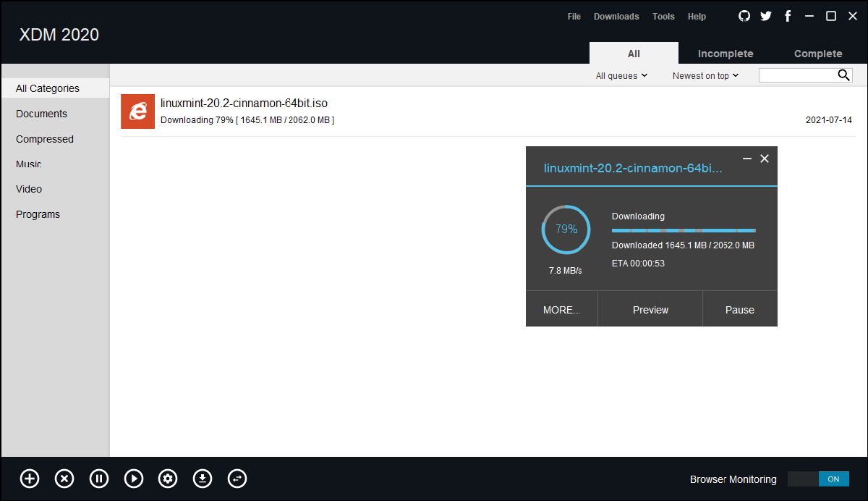
Task: Click Preview in the download popup
Action: click(x=650, y=310)
